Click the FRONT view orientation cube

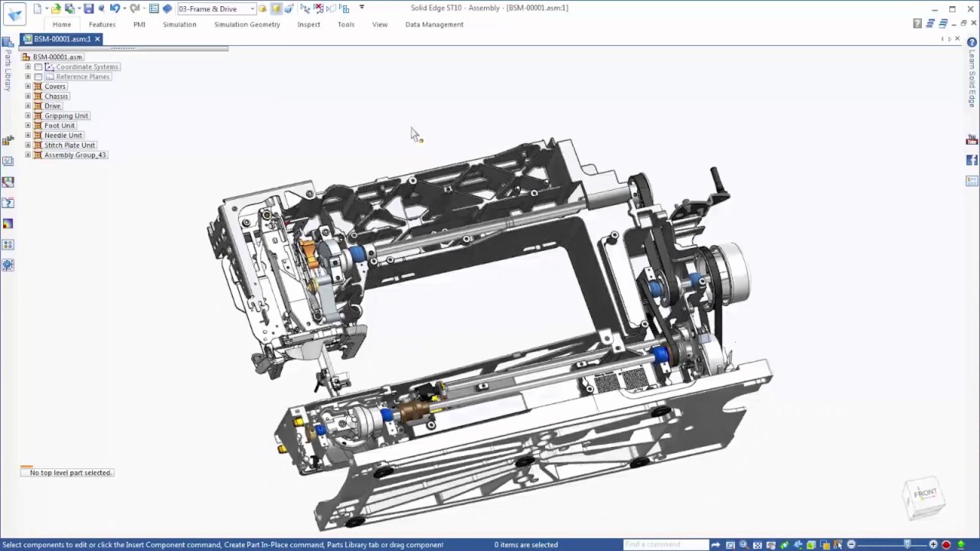(x=924, y=498)
